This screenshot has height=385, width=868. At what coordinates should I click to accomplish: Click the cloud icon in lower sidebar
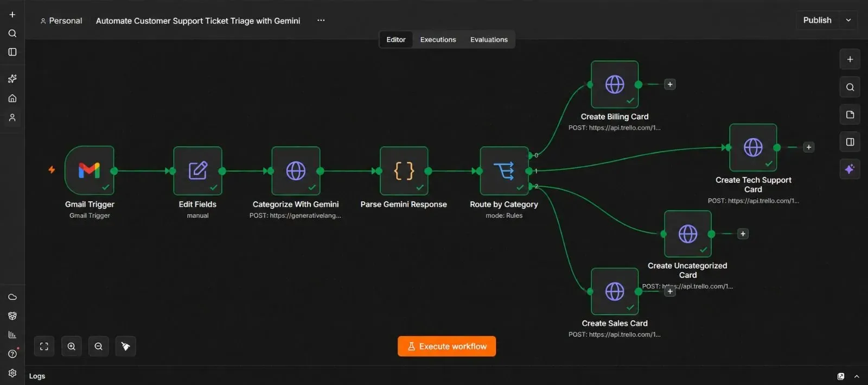pos(12,297)
